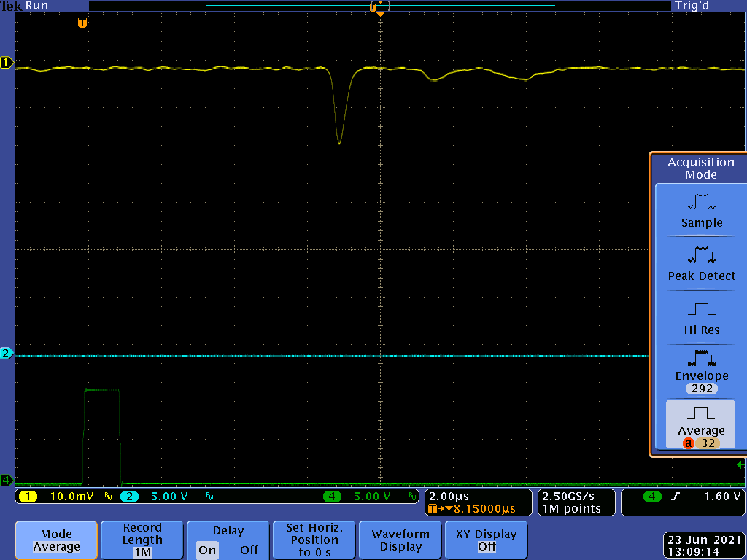Choose the Peak Detect waveform icon

701,256
